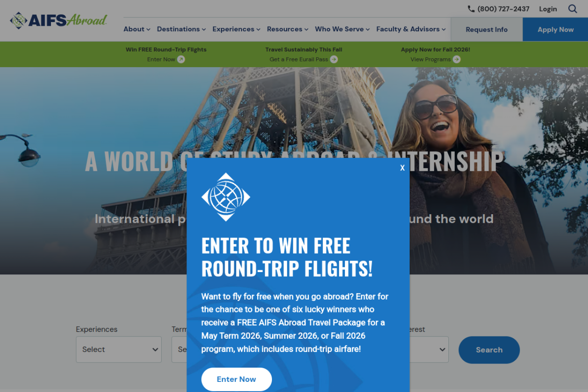Viewport: 588px width, 392px height.
Task: Click the white Enter Now popup button
Action: [x=237, y=379]
